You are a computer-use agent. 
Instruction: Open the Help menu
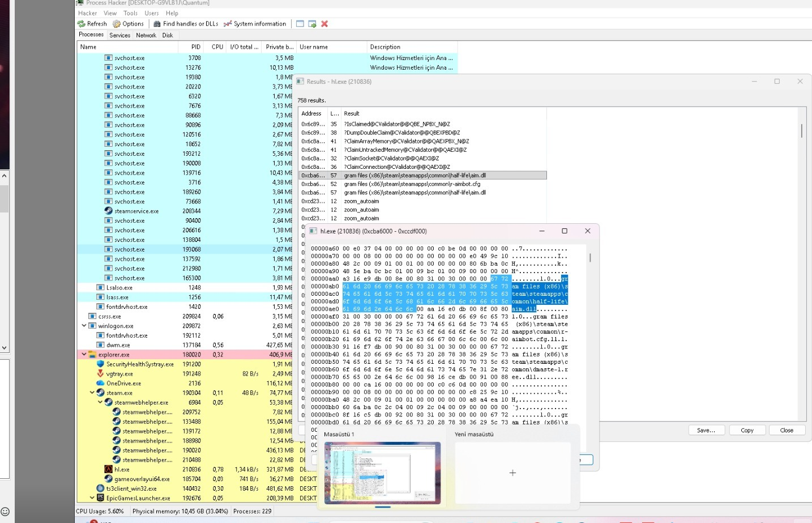172,13
